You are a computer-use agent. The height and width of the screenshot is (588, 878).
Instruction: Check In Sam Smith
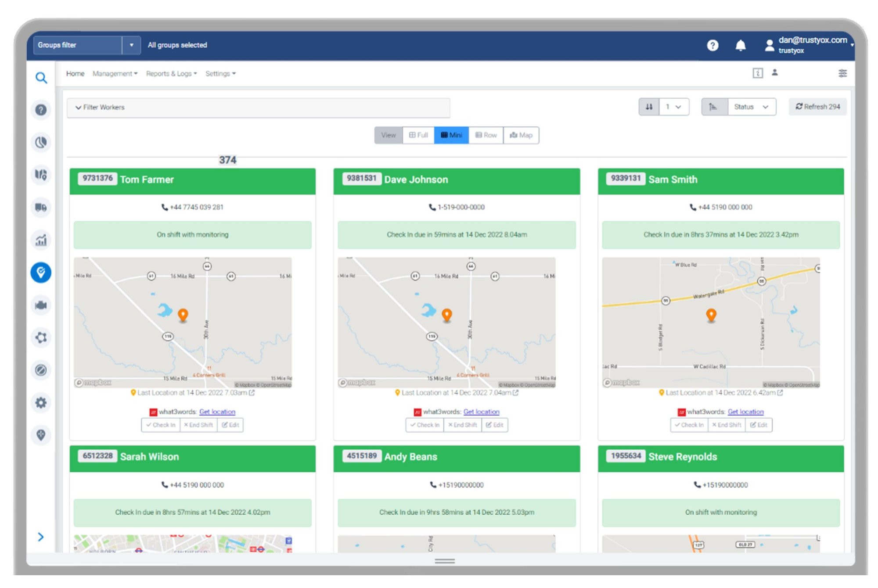689,425
